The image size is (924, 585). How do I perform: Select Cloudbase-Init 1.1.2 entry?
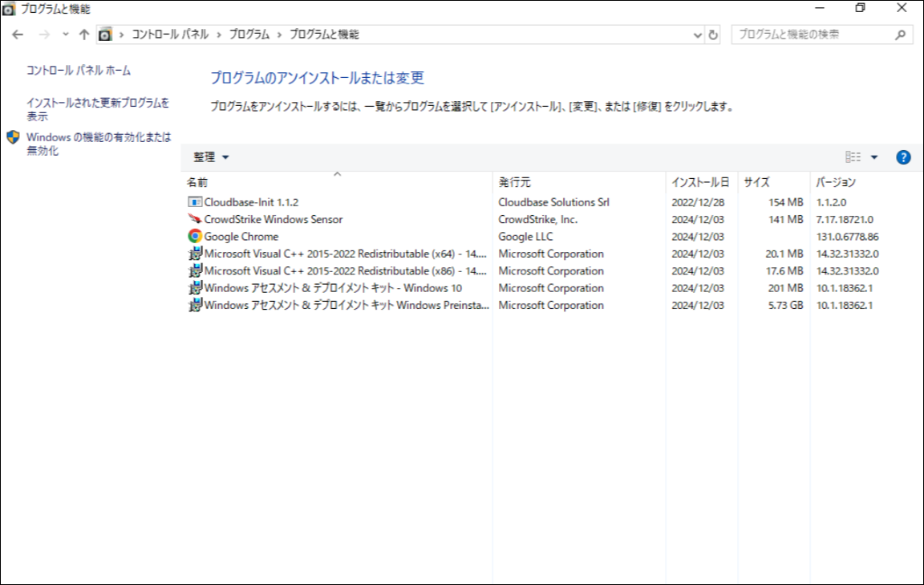251,202
